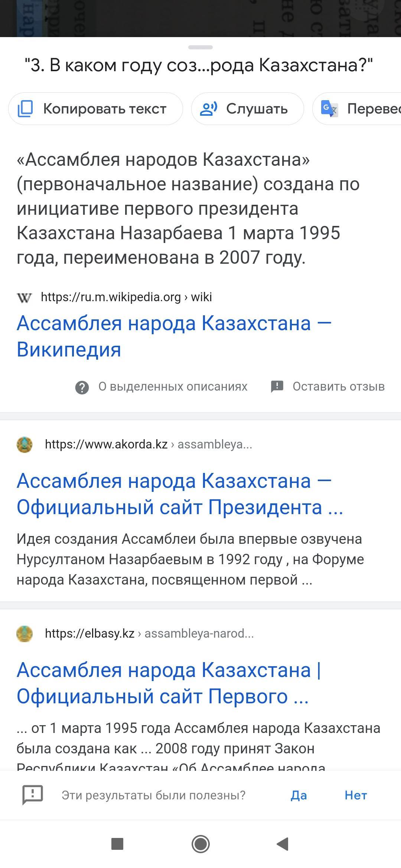This screenshot has height=868, width=401.
Task: Tap the Wikipedia favicon
Action: coord(25,297)
